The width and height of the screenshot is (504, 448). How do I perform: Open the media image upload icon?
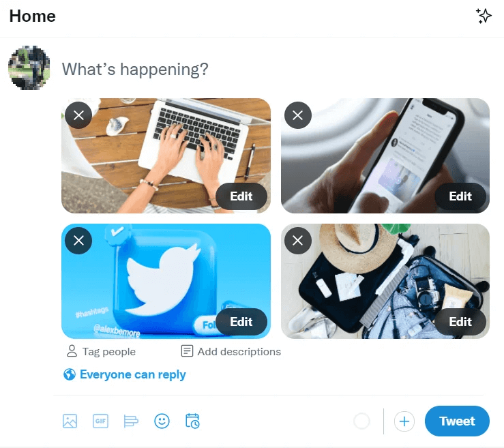coord(70,421)
